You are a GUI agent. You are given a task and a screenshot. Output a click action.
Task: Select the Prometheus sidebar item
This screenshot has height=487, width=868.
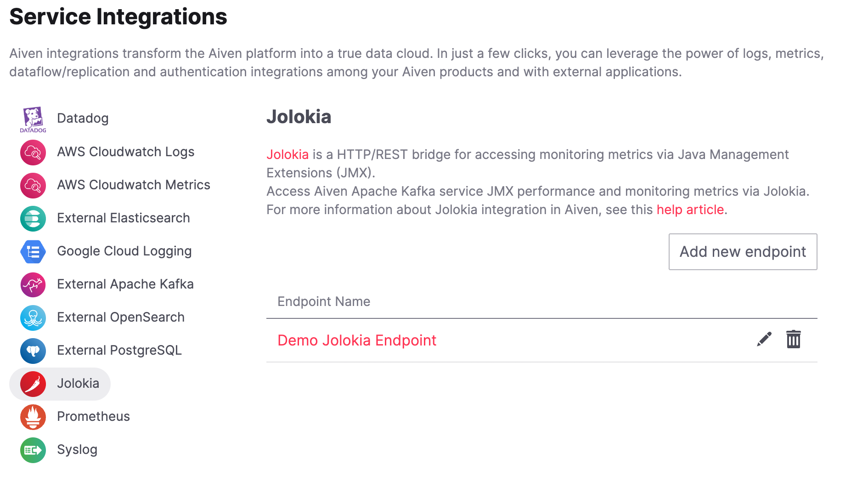[93, 417]
